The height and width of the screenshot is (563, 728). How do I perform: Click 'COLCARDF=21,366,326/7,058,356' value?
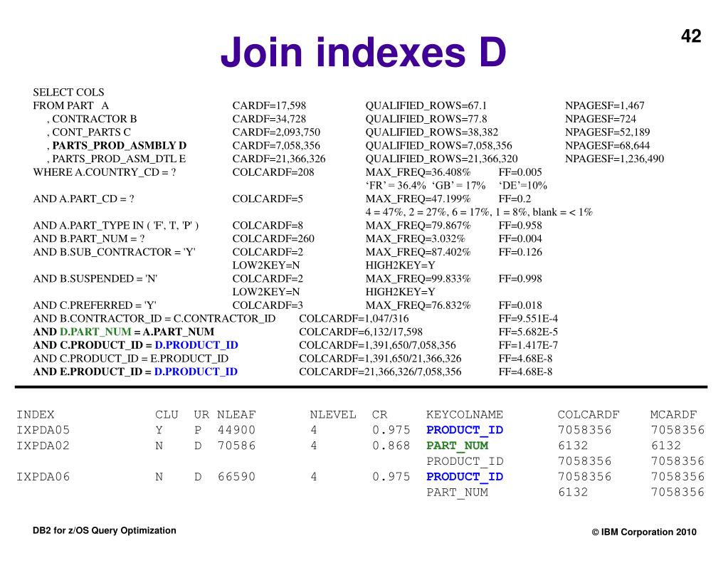pos(380,372)
